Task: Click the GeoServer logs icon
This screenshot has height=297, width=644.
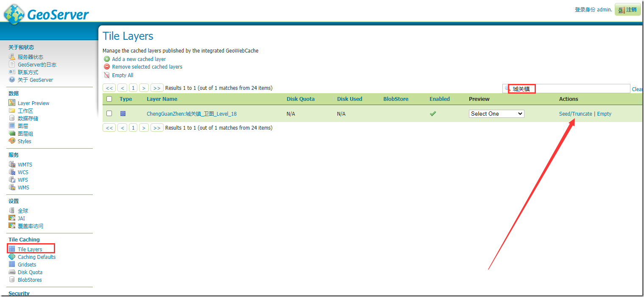Action: (12, 64)
